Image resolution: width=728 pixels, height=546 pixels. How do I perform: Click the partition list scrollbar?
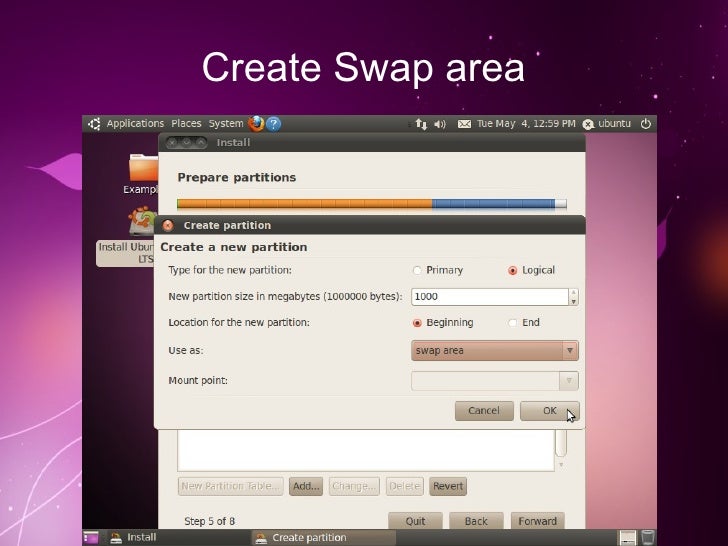(x=561, y=443)
